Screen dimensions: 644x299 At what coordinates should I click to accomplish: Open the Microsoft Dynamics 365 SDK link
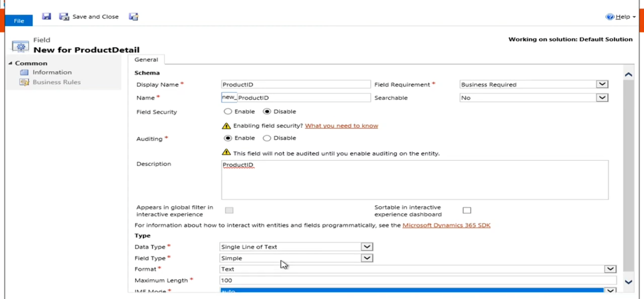(446, 225)
